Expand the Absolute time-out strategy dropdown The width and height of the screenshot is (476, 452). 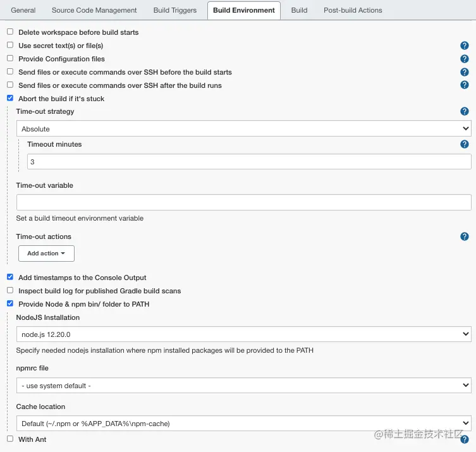click(x=244, y=128)
